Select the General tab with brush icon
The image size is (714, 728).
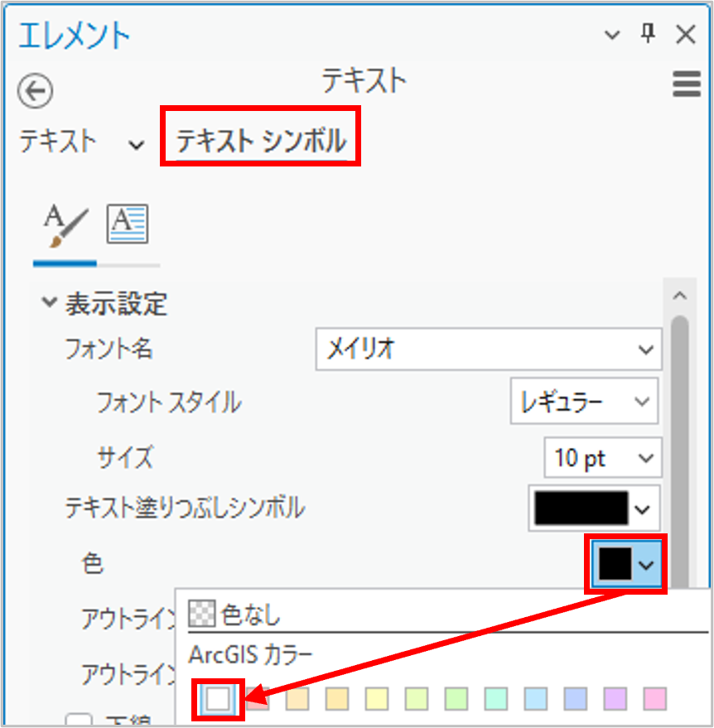click(65, 226)
